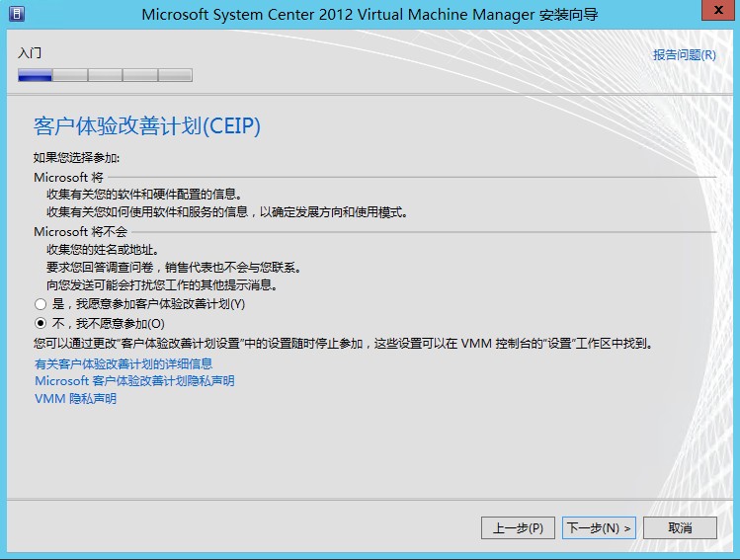
Task: Click the text 向您发送可能会打扰您工作的其他提示消息。
Action: (x=162, y=285)
